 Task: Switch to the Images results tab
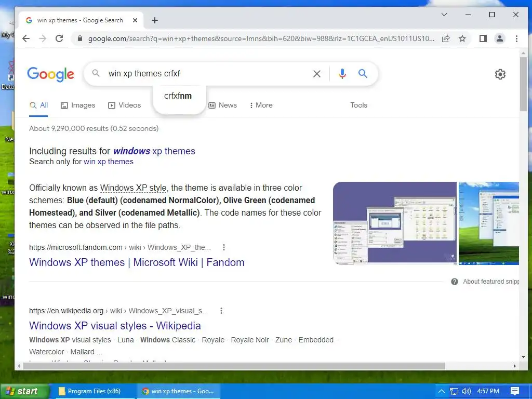(x=78, y=105)
